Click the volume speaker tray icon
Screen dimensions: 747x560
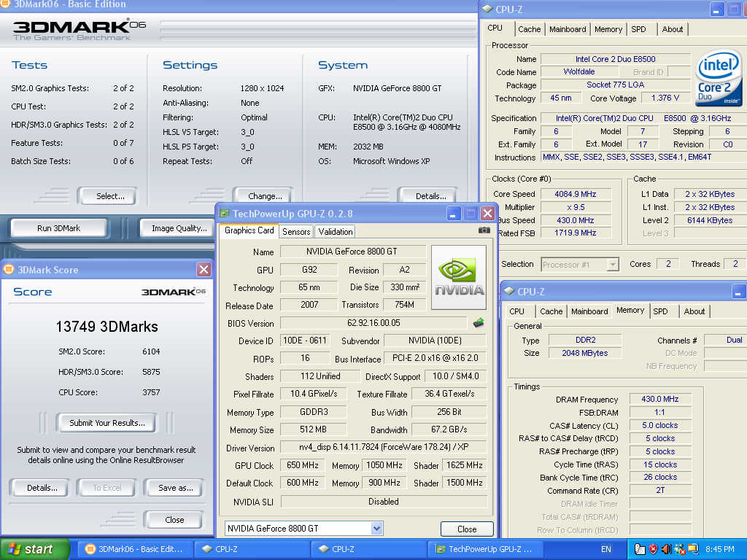[666, 549]
